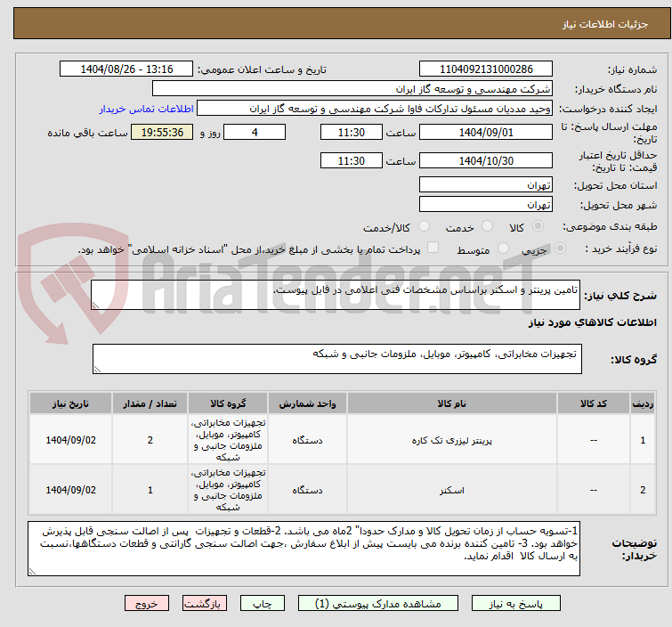
Task: Click the جزئیات اطلاعات نیاز page title
Action: pyautogui.click(x=605, y=24)
